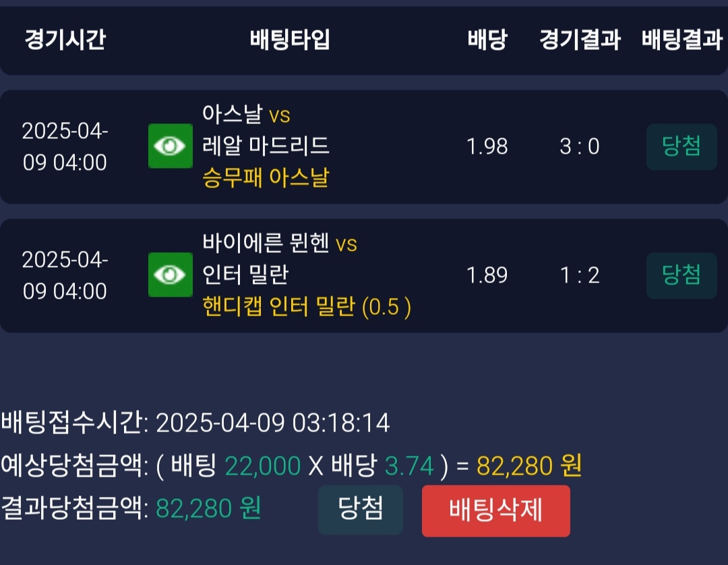This screenshot has height=565, width=728.
Task: Click the 핸디캡 인터 밀란 (0.5) text
Action: (307, 307)
